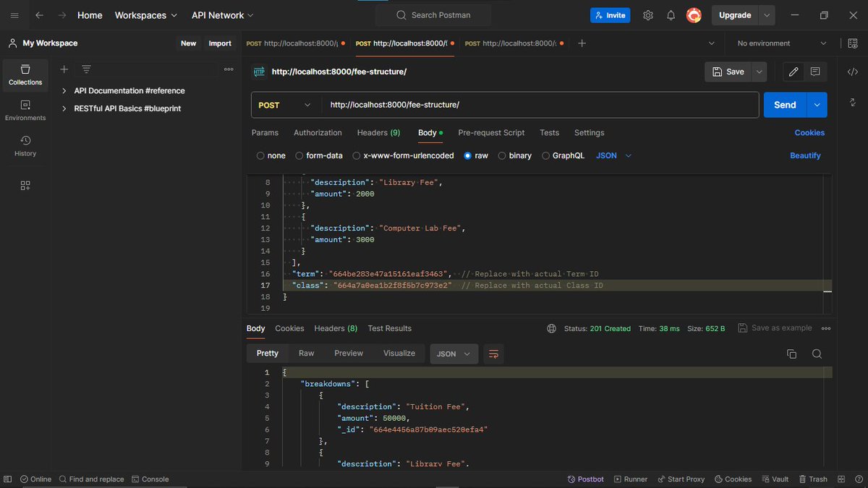
Task: Open Postbot in the status bar
Action: pyautogui.click(x=585, y=479)
